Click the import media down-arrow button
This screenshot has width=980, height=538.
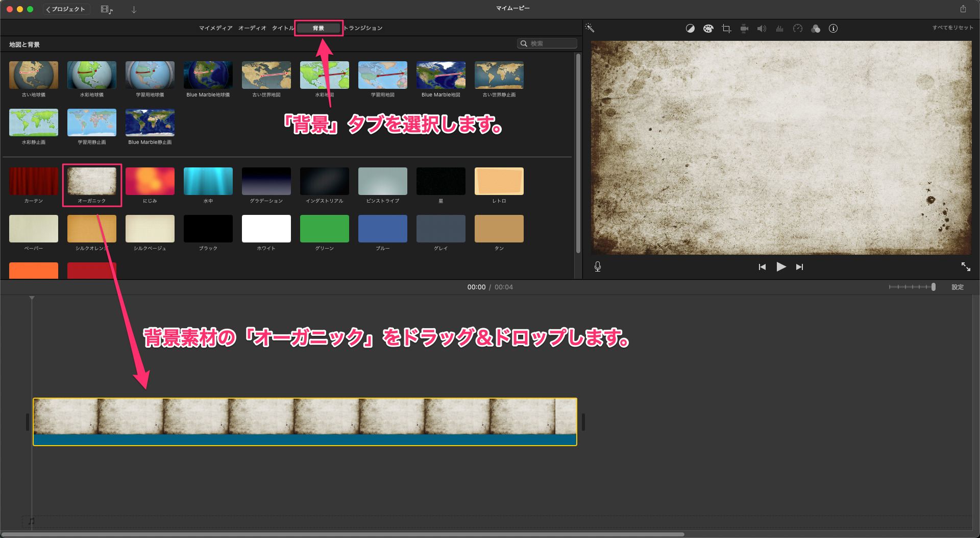(134, 9)
